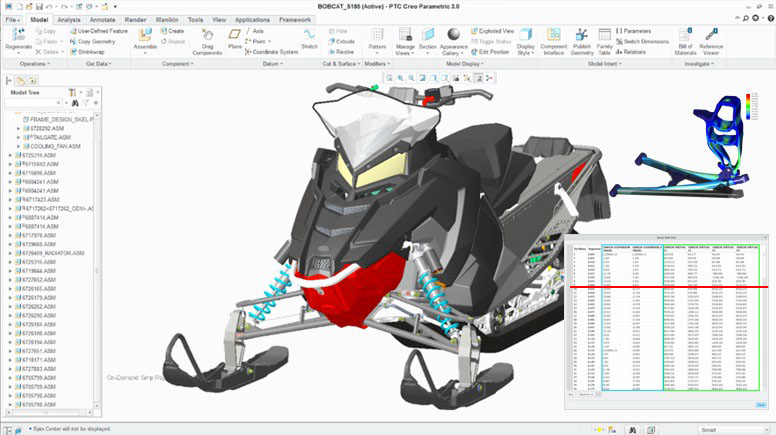Click the Coordinate System button

click(271, 52)
